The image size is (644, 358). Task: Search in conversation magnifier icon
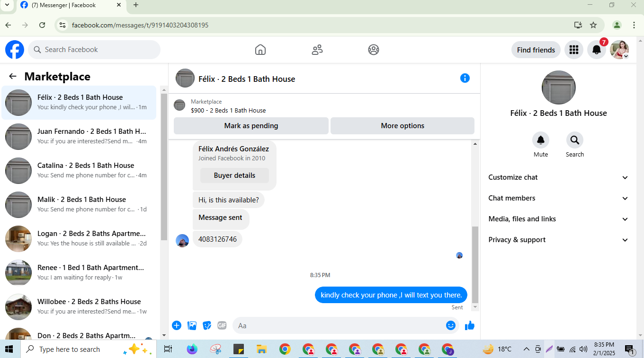(575, 140)
